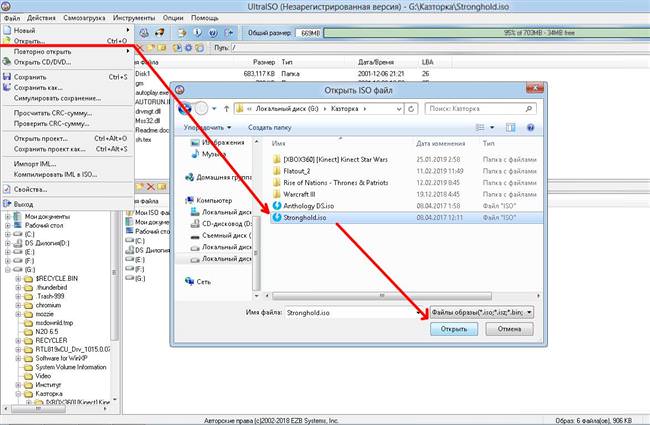This screenshot has height=425, width=650.
Task: Expand the RECYCLER folder node
Action: click(18, 341)
